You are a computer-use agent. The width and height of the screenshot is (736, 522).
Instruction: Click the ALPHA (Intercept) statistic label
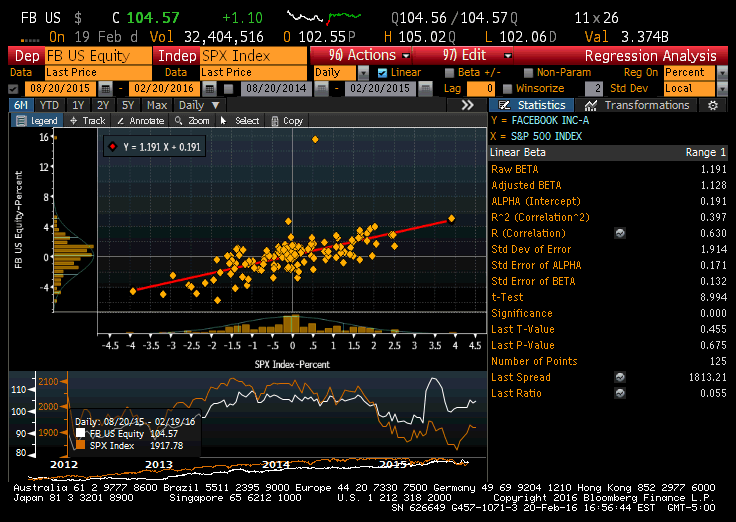pyautogui.click(x=536, y=201)
